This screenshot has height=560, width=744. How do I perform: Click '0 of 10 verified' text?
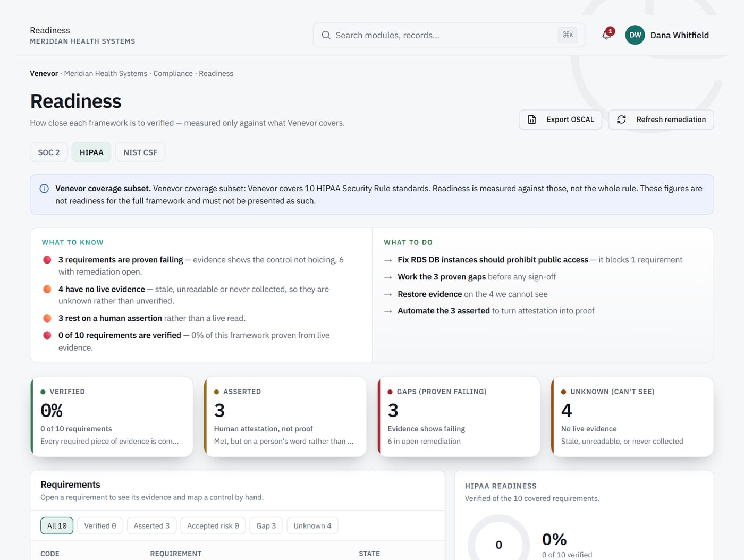coord(567,555)
